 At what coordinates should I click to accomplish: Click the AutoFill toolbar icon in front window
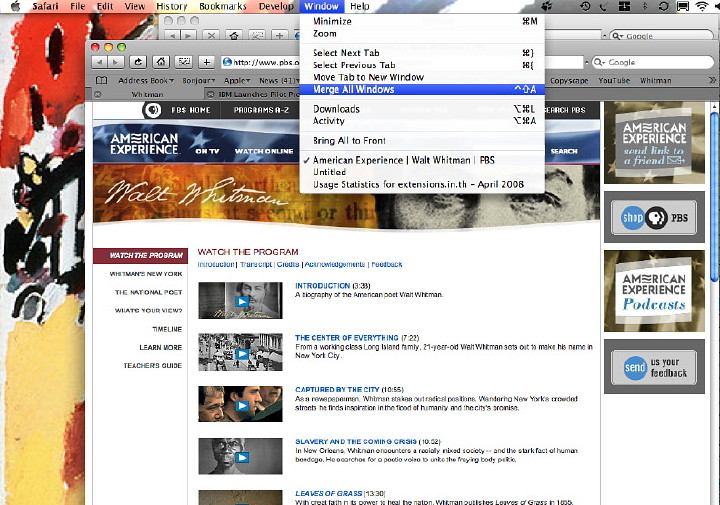coord(184,62)
